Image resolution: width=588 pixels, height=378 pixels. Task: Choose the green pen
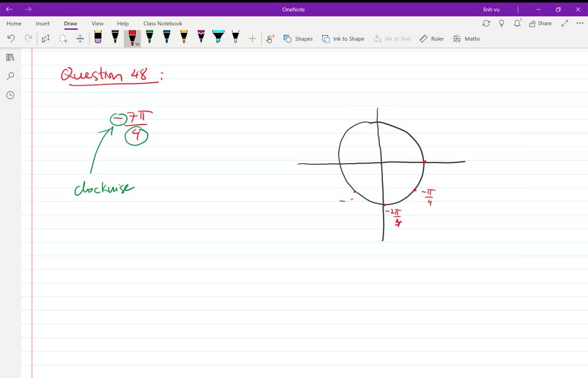[x=149, y=38]
